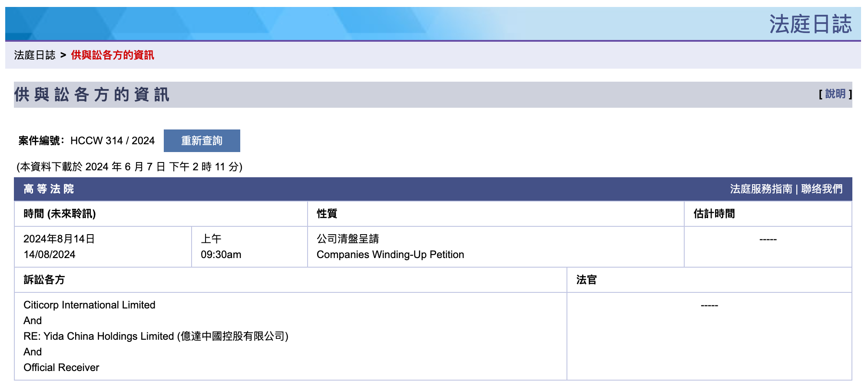
Task: Open the 法庭服務指南 link
Action: click(x=761, y=189)
